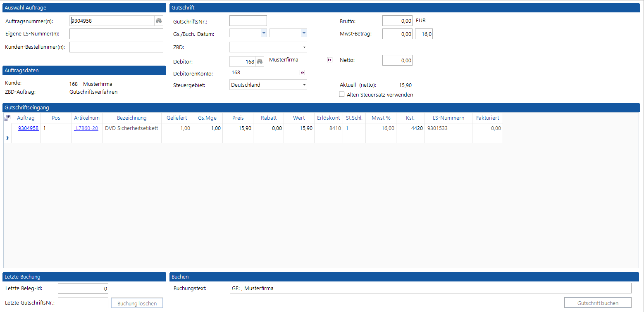Viewport: 644px width, 312px height.
Task: Expand the ZBD dropdown
Action: [x=304, y=47]
